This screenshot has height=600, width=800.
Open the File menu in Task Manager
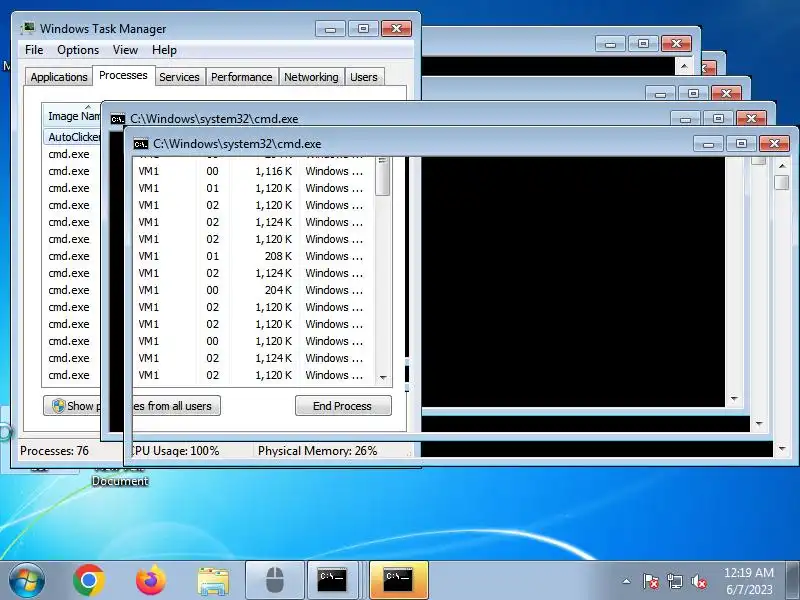point(34,50)
